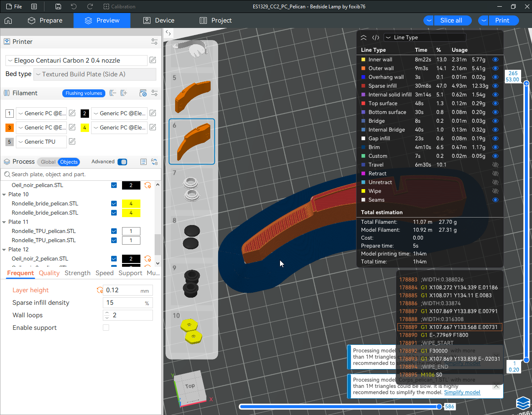
Task: Click the undo arrow icon
Action: tap(74, 6)
